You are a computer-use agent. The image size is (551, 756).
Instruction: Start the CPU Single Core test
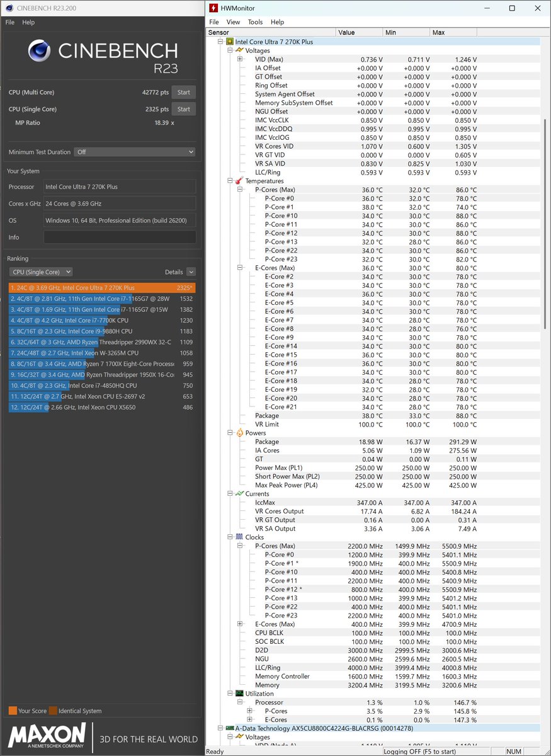click(183, 109)
